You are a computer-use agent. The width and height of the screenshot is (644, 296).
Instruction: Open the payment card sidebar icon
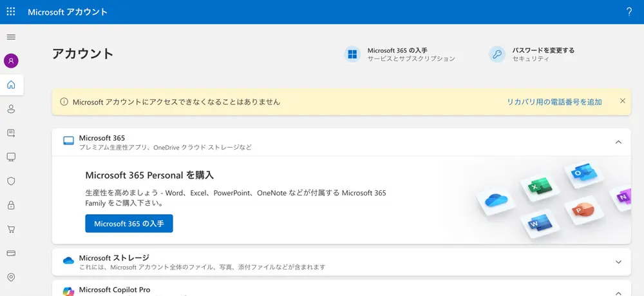(11, 253)
